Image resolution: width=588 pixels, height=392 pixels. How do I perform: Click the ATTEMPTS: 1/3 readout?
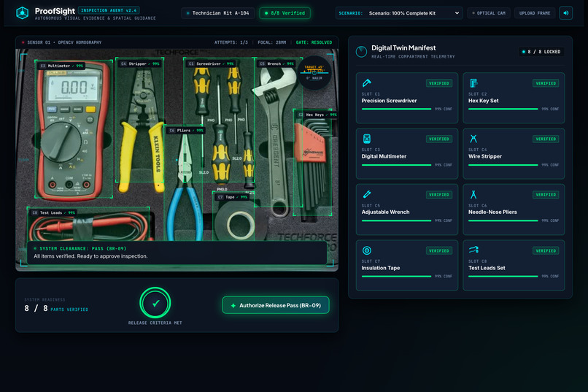pos(231,42)
